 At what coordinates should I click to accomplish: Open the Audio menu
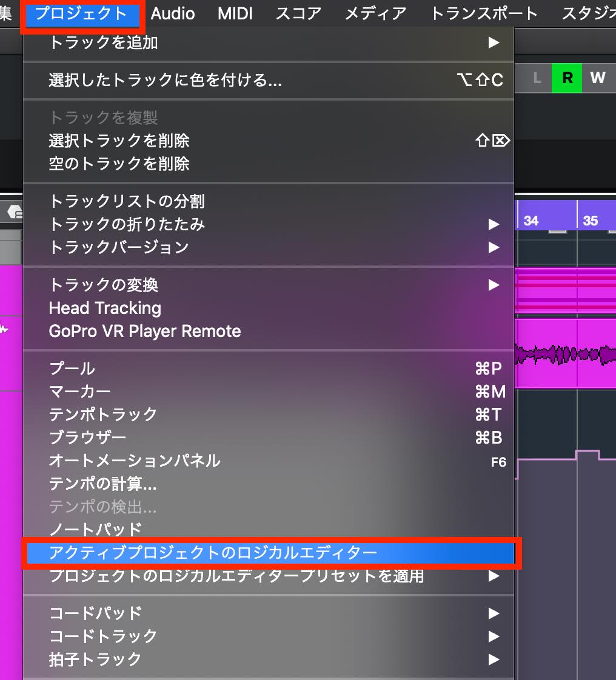pyautogui.click(x=173, y=13)
